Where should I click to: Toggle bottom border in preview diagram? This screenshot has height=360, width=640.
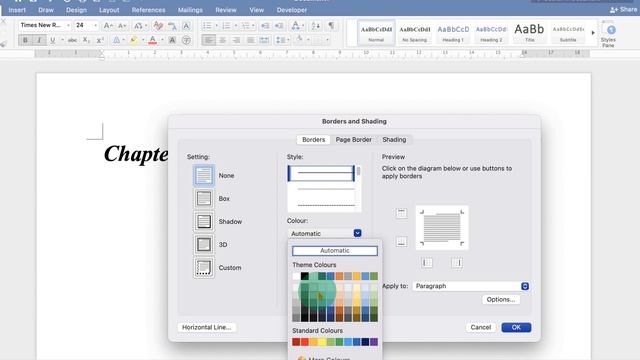pos(401,241)
